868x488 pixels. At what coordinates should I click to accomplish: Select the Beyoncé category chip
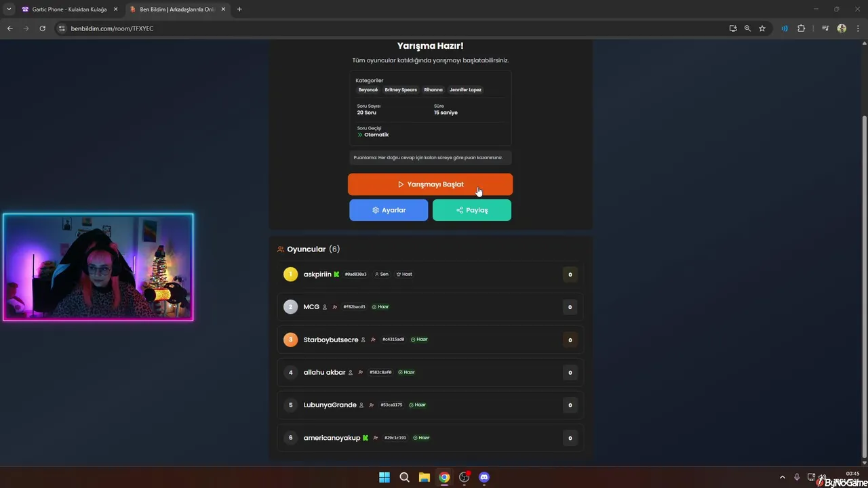(x=368, y=89)
